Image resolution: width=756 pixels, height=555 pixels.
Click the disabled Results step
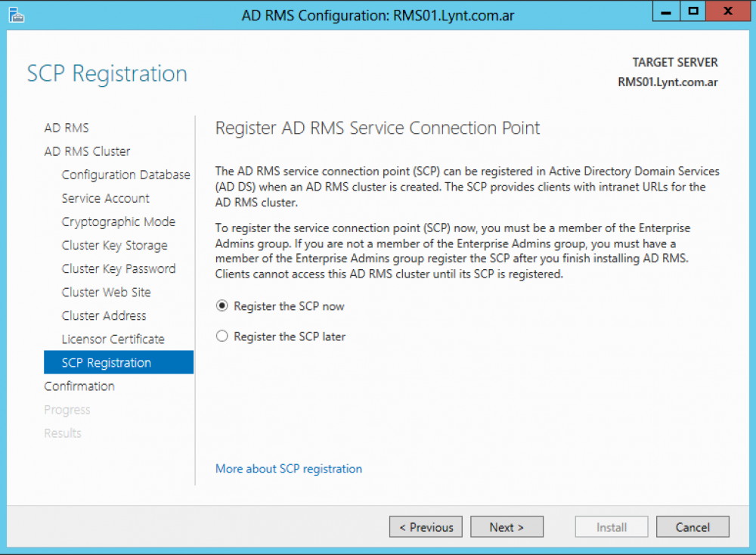pos(63,433)
